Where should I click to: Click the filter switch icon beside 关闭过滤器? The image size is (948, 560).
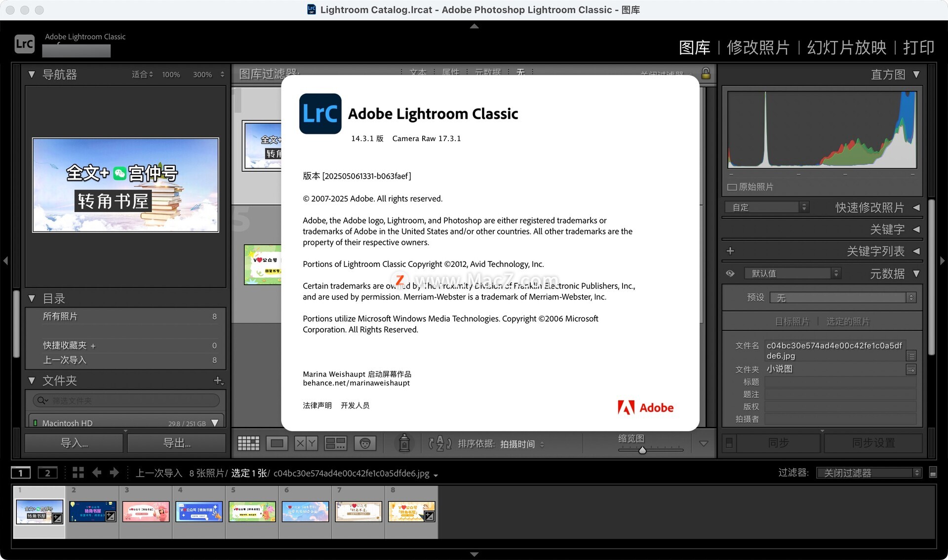(933, 473)
